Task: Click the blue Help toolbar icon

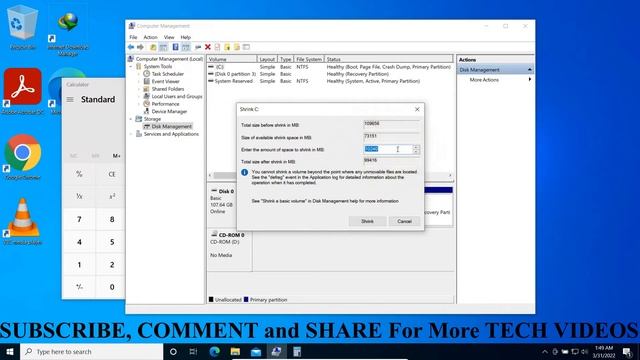Action: pos(176,47)
